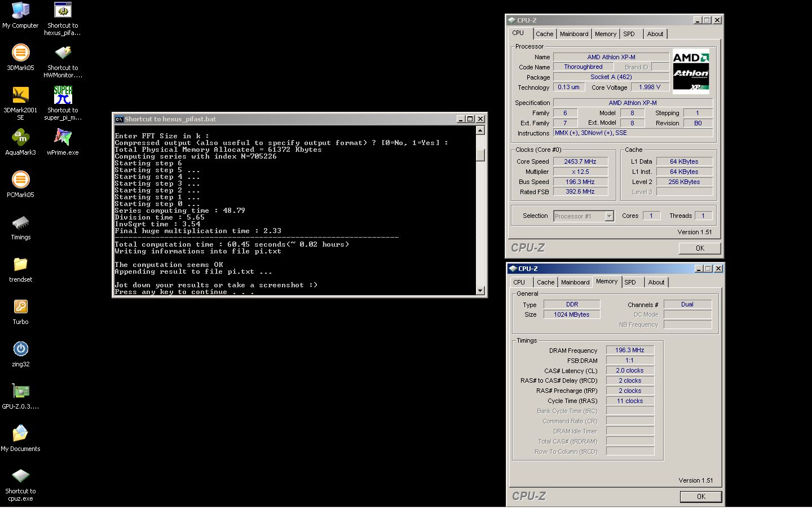Click the Channels Dual value
This screenshot has height=508, width=812.
point(687,304)
